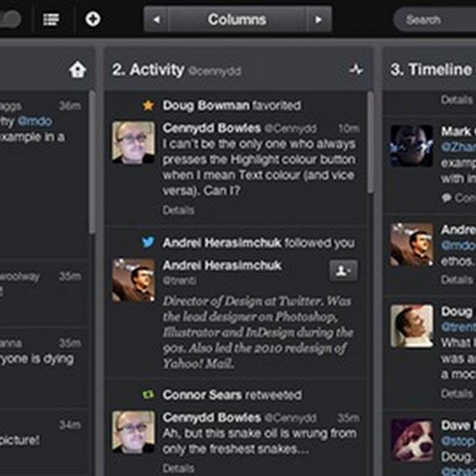
Task: Toggle the switch at top left
Action: coord(10,19)
